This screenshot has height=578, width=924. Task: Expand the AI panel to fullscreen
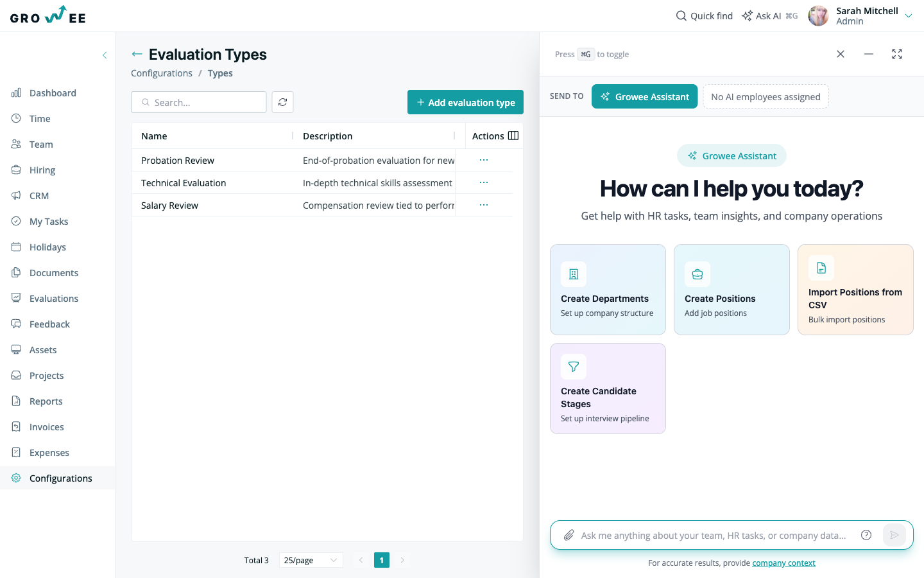[897, 54]
